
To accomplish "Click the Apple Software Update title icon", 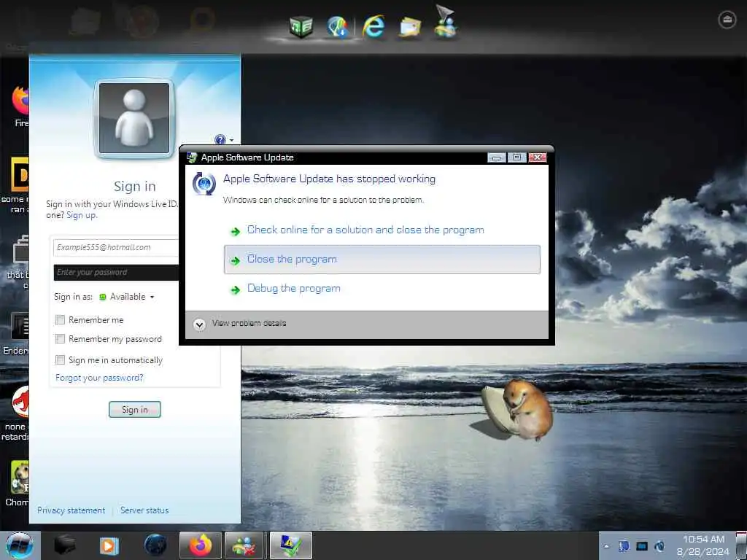I will tap(192, 157).
